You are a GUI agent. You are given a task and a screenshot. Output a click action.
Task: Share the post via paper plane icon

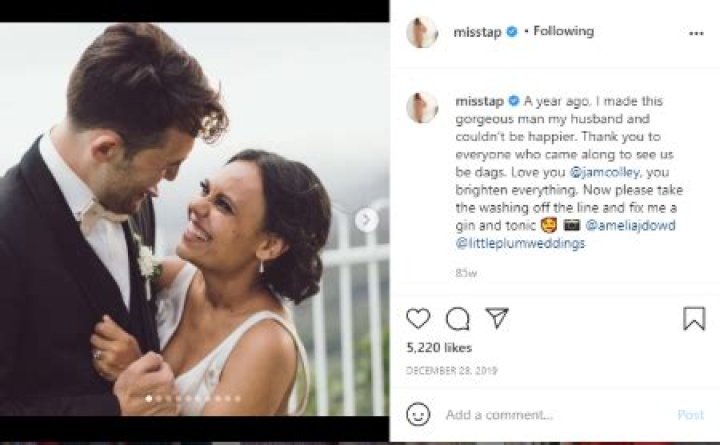497,319
